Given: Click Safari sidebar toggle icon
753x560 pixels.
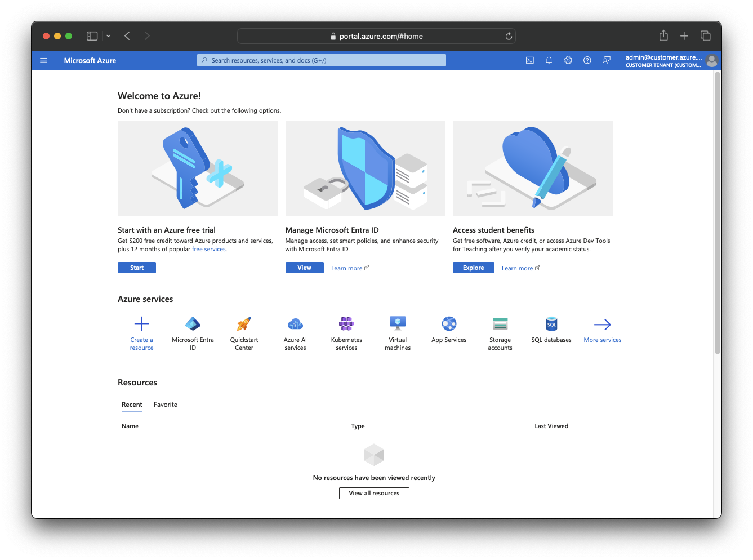Looking at the screenshot, I should point(92,36).
